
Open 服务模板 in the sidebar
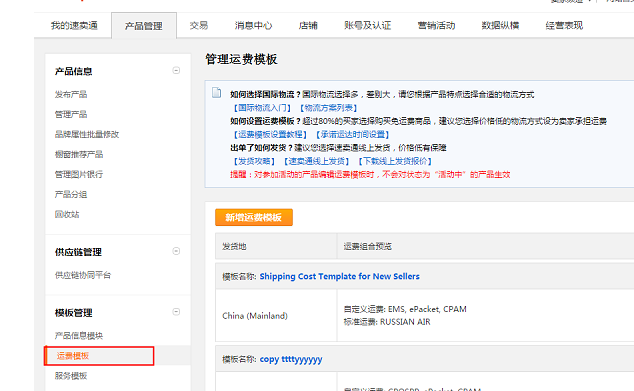coord(71,376)
